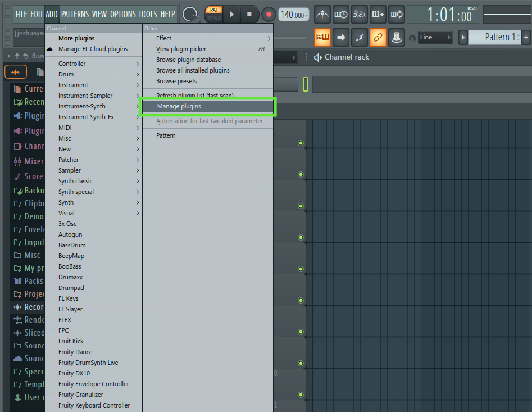The image size is (532, 412).
Task: Toggle the lowest green channel mute LED
Action: (x=301, y=395)
